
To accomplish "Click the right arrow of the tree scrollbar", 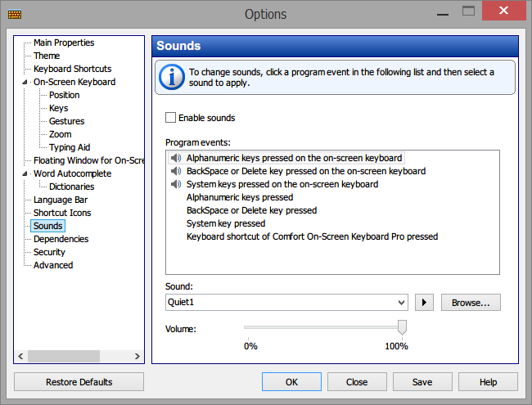I will (137, 356).
